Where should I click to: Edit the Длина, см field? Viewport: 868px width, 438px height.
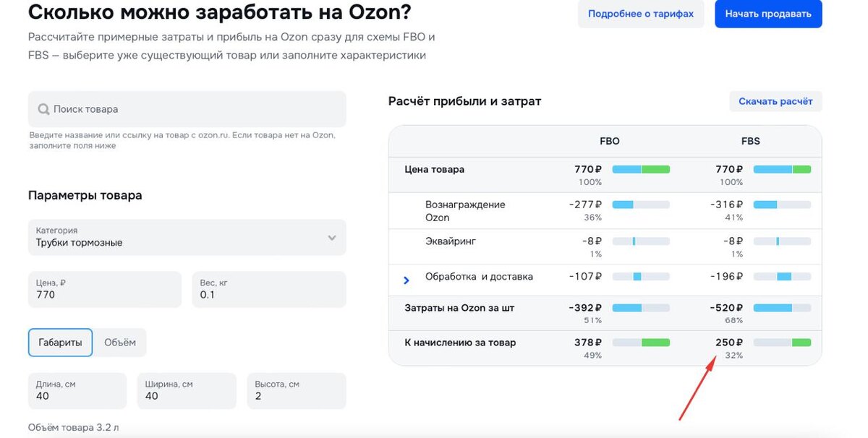(x=77, y=390)
